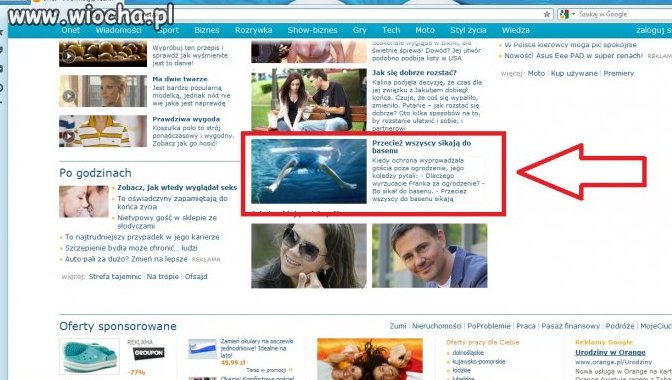Viewport: 672px width, 380px height.
Task: Open Szczepienie bydła może chronić... ludzi link
Action: point(131,248)
